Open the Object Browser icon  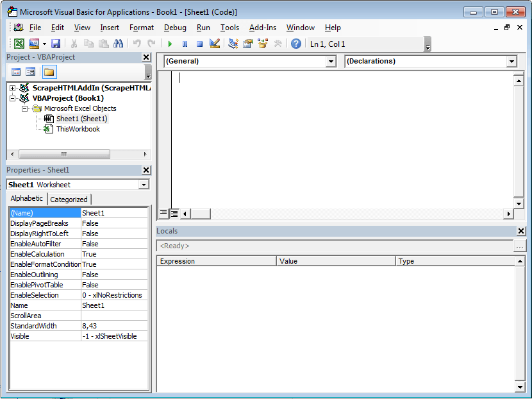coord(263,44)
